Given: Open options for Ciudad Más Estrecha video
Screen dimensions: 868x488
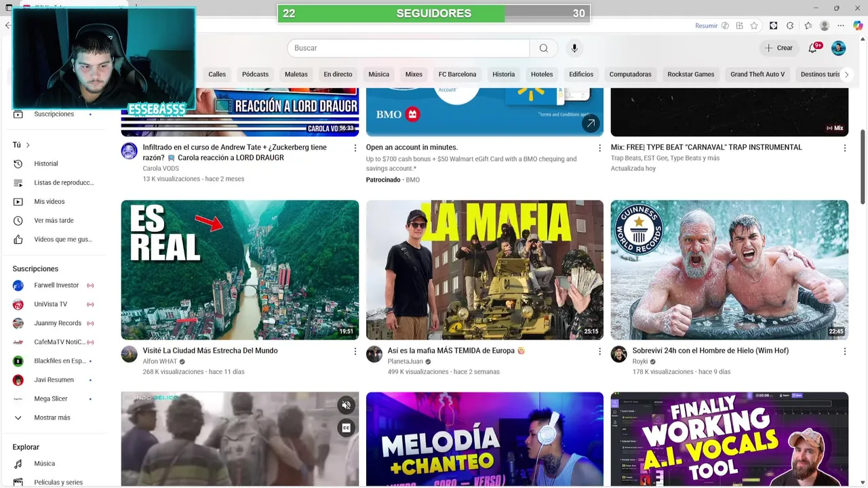Looking at the screenshot, I should click(x=355, y=351).
